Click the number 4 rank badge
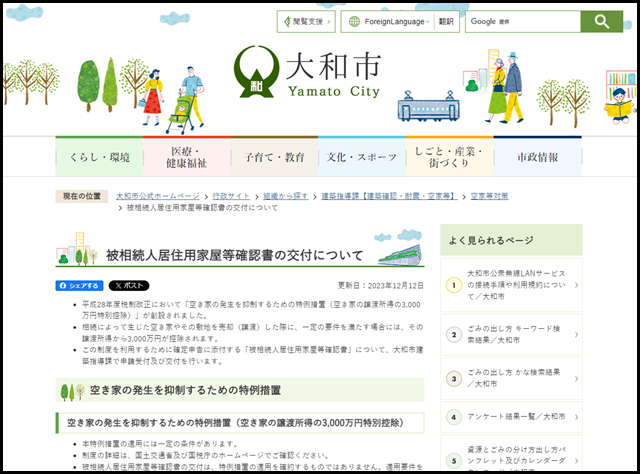The width and height of the screenshot is (640, 474). [x=454, y=417]
